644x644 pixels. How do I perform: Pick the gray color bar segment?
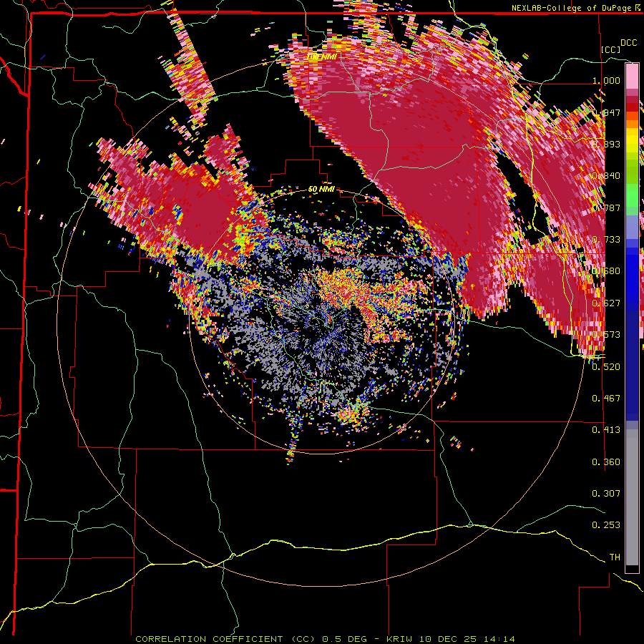[x=632, y=497]
